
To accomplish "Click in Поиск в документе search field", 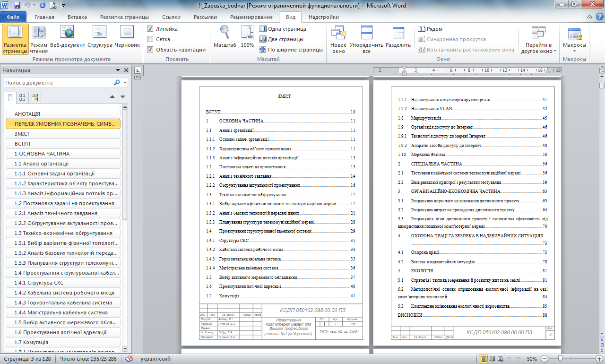I will (x=59, y=83).
